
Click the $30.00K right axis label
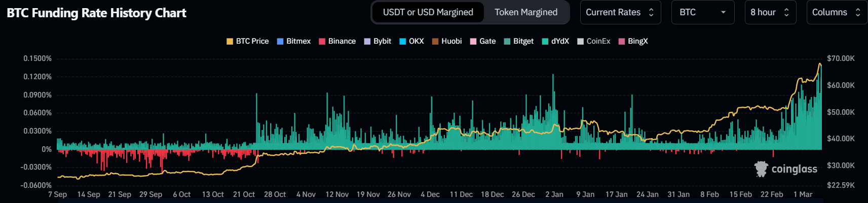pos(841,165)
